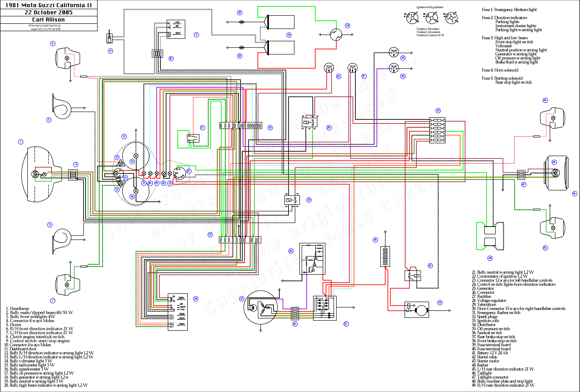Select legend entry '33. Ignition coils'

click(485, 321)
